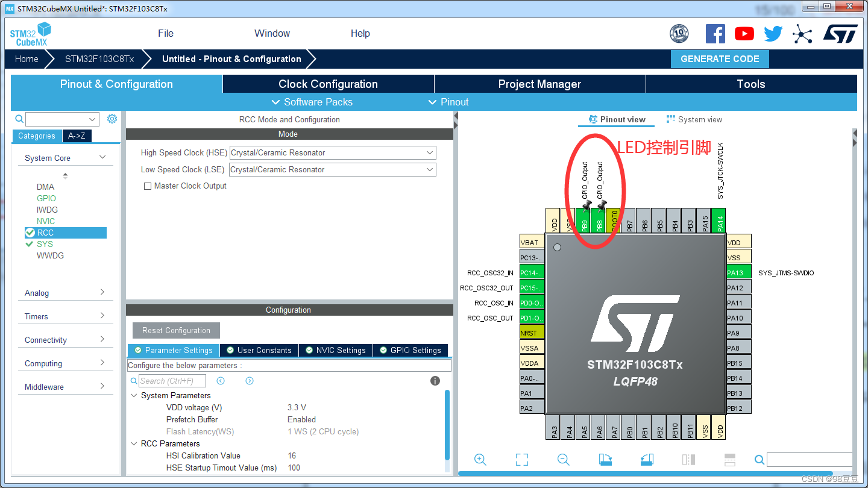Open the NVIC Settings tab

point(335,350)
